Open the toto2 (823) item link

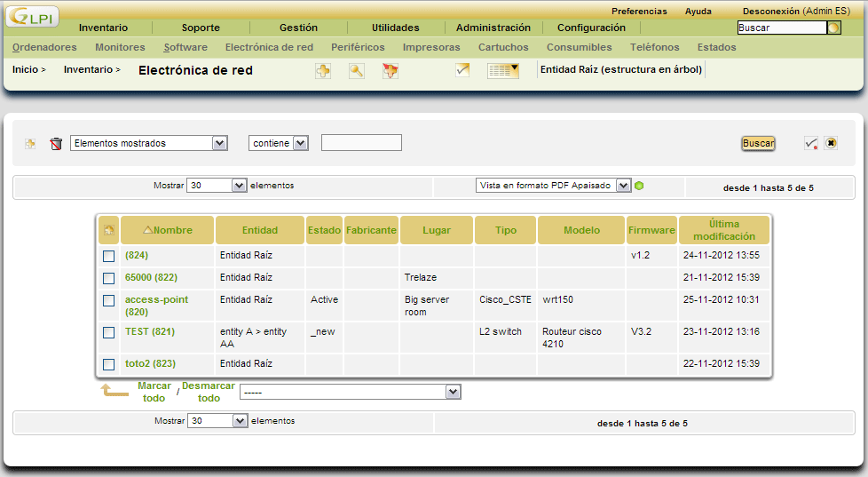pos(150,363)
